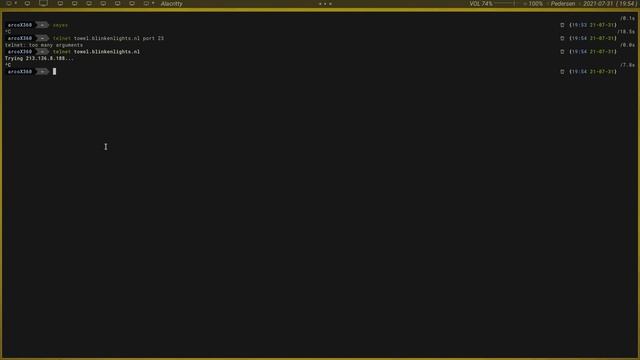This screenshot has width=640, height=360.
Task: Click the /18.5s command duration text
Action: click(626, 31)
